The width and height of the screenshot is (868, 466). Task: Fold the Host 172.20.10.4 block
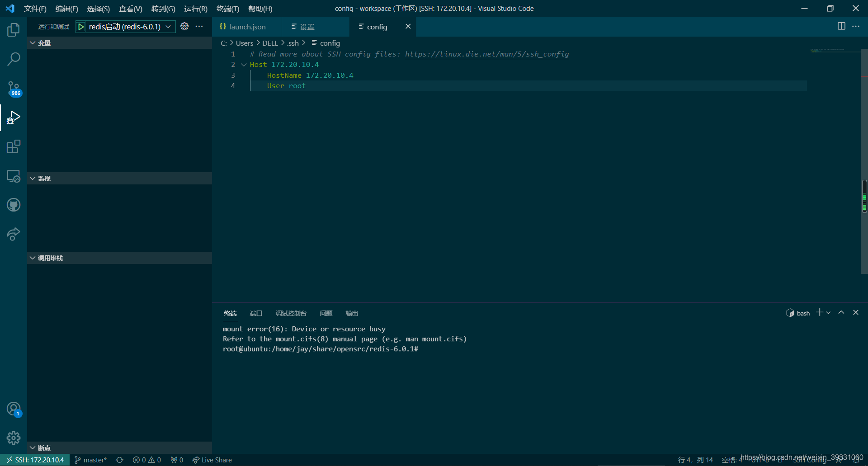[244, 65]
